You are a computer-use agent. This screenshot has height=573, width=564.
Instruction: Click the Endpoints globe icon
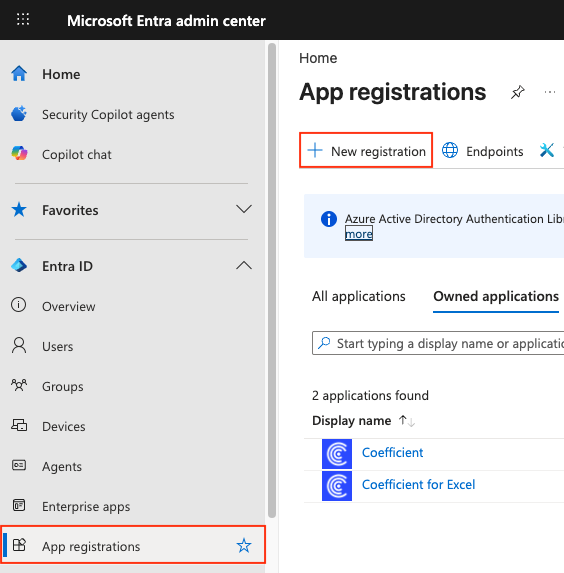450,150
